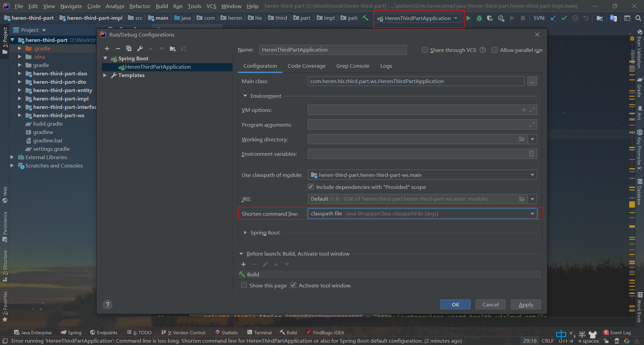Expand the Templates tree node
This screenshot has width=644, height=345.
click(x=105, y=75)
